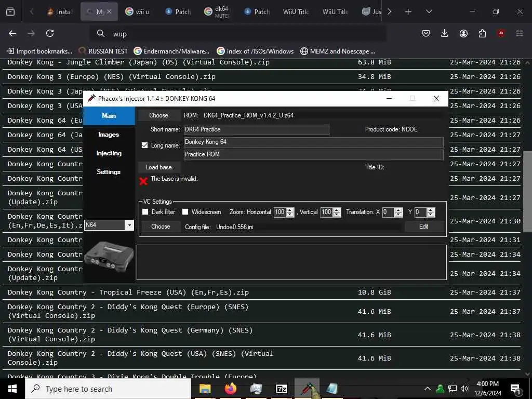Click Choose button for ROM
The image size is (532, 399).
coord(159,115)
